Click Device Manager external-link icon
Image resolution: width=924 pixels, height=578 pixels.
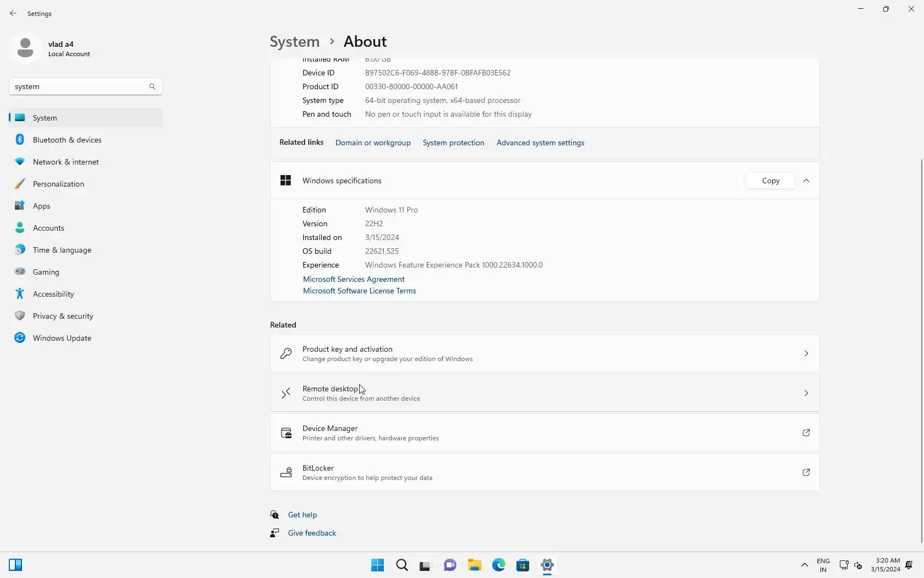point(806,433)
